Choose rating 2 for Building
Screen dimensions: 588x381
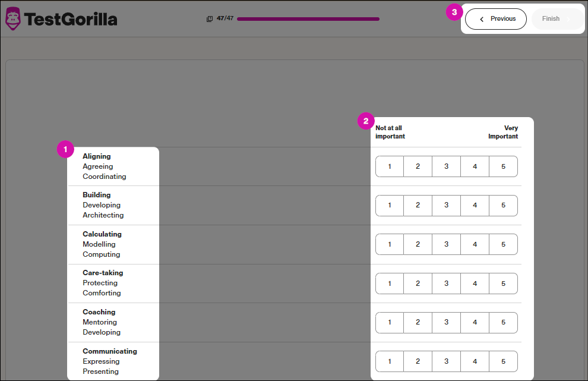click(418, 206)
